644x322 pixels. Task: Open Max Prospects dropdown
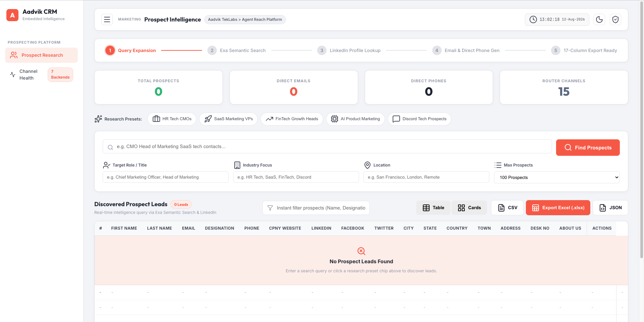tap(557, 177)
